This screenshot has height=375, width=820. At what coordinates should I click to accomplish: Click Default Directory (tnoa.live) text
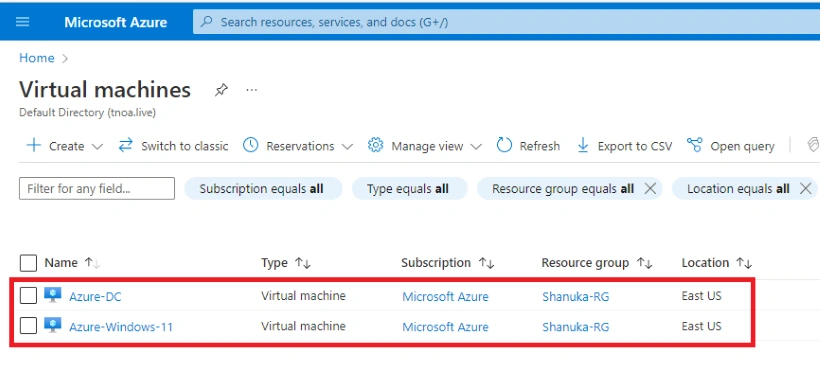click(x=87, y=112)
